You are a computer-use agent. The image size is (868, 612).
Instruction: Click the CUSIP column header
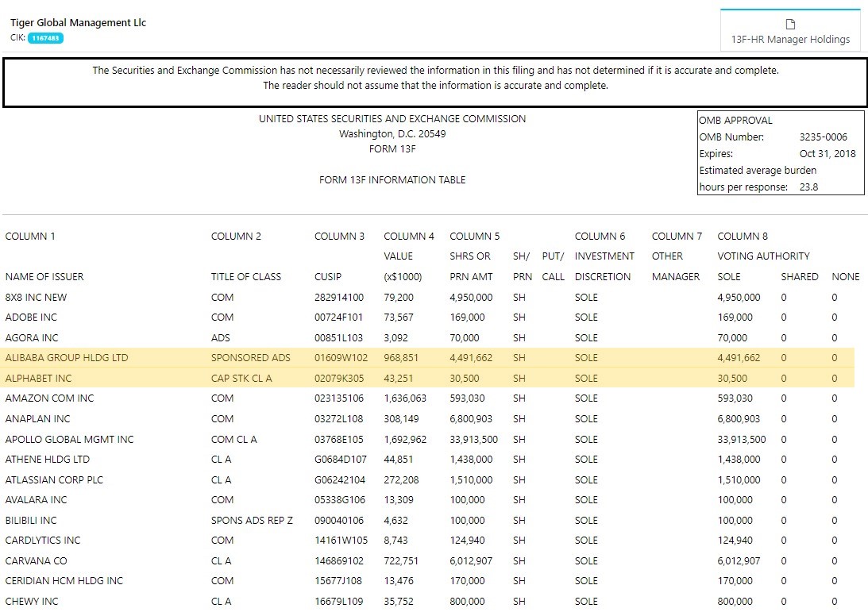(327, 277)
